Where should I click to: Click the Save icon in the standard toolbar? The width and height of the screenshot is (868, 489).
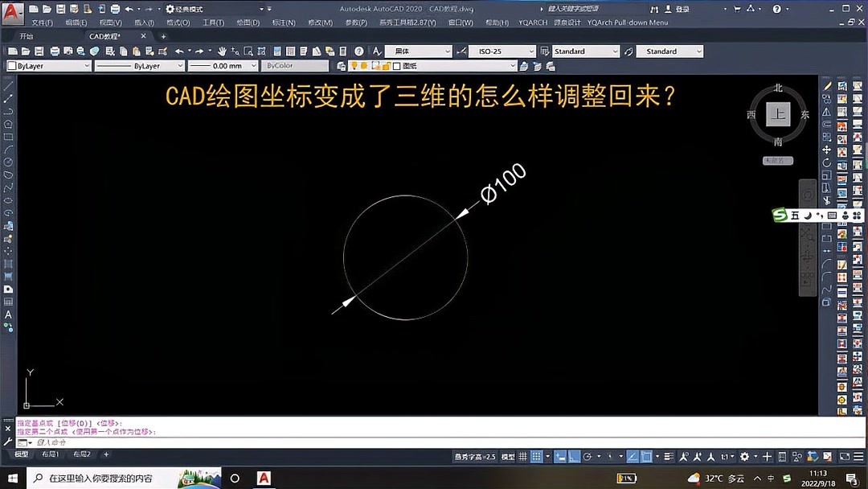[x=39, y=51]
